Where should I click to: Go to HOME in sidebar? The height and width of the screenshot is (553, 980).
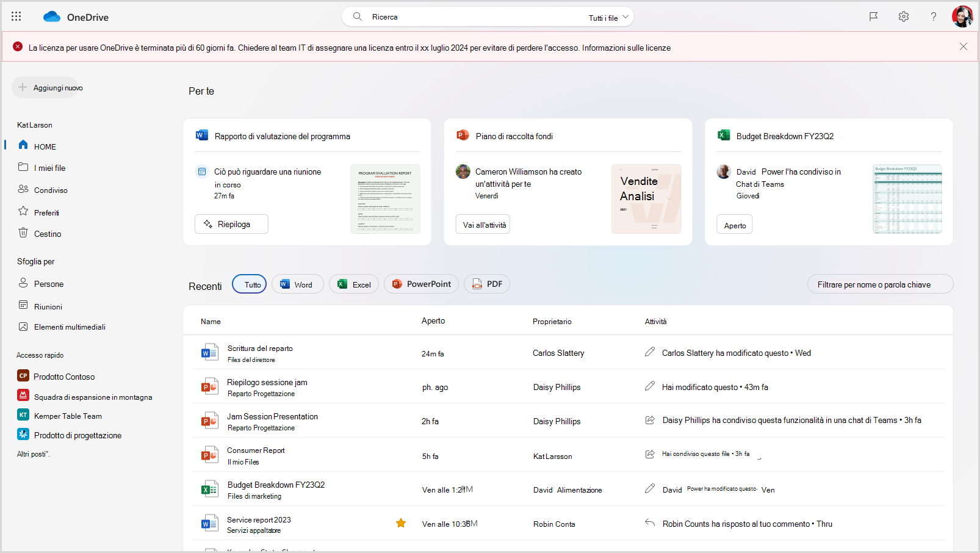37,146
